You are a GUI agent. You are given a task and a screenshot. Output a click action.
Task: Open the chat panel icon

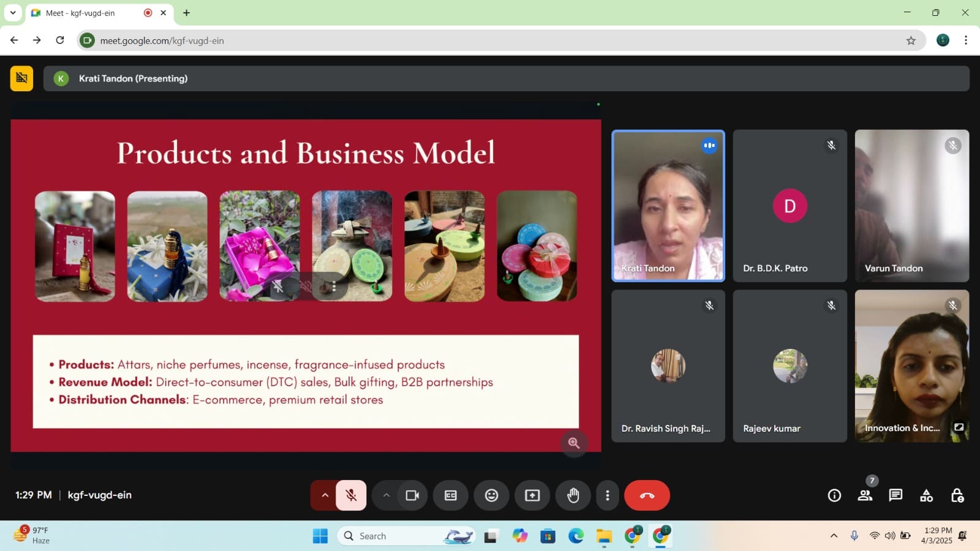click(895, 495)
